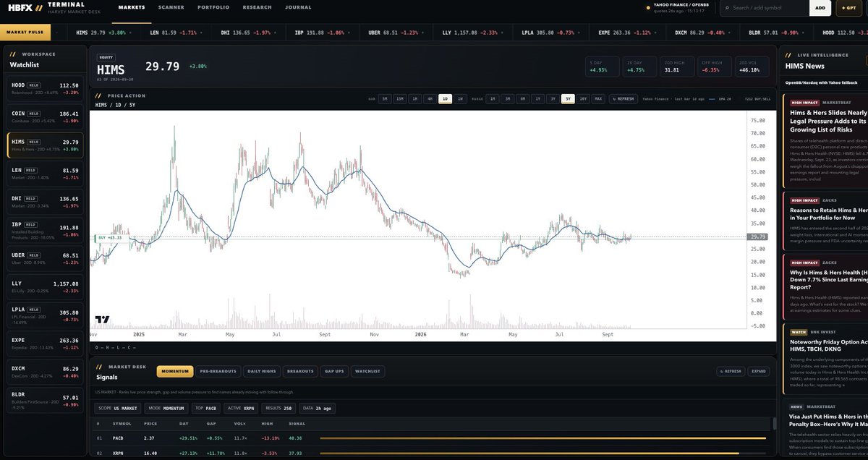Click the PACB signal strength bar

(542, 438)
